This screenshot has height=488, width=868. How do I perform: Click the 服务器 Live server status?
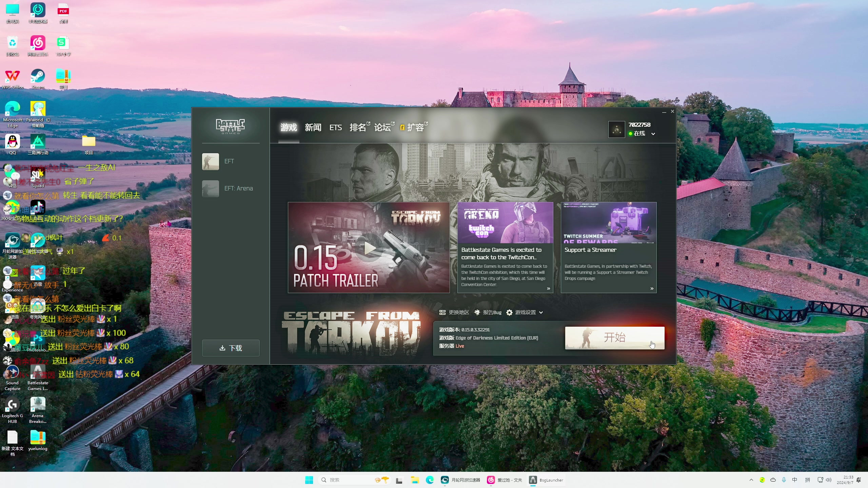point(452,346)
